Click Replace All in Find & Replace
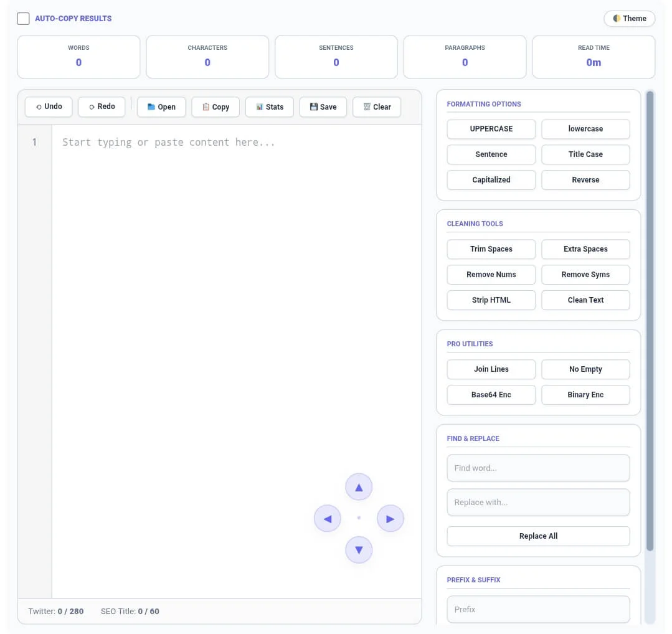Viewport: 672px width, 634px height. (538, 536)
